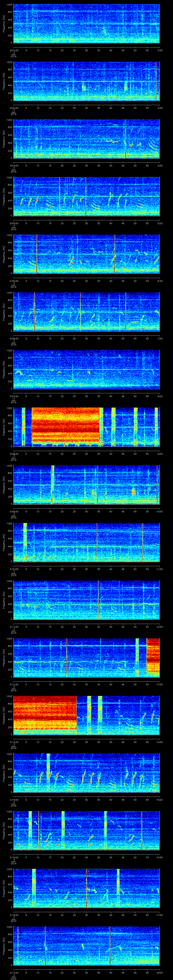173x980 pixels.
Task: Click the '0:05:00' start time label
Action: tap(14, 281)
